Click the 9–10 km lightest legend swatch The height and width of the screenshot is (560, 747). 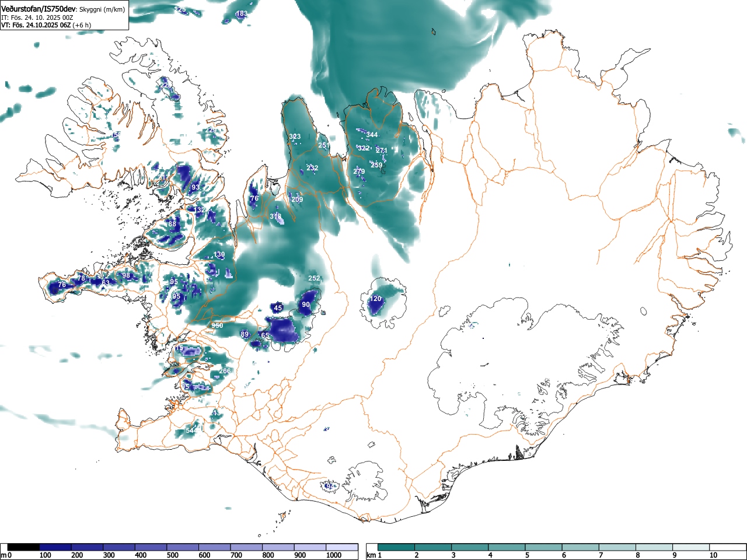pos(692,547)
